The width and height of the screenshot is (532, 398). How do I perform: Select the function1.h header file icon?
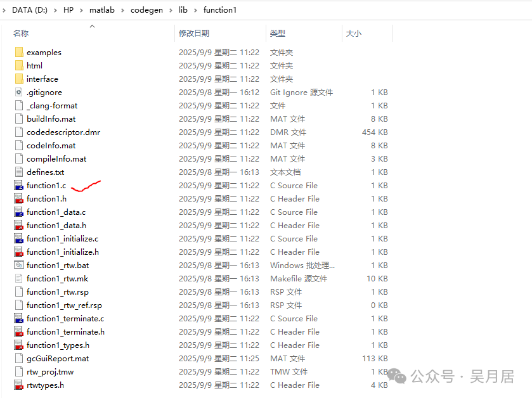point(19,198)
